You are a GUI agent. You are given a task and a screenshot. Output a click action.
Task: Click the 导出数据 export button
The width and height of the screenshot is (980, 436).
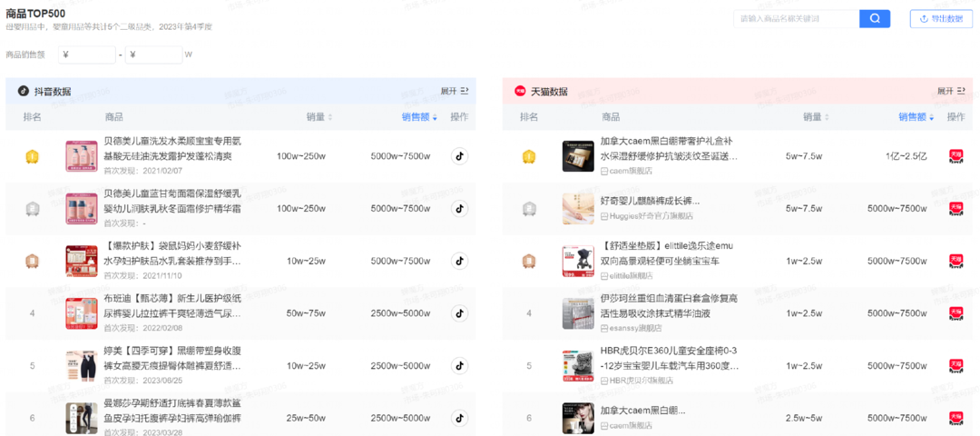(941, 19)
